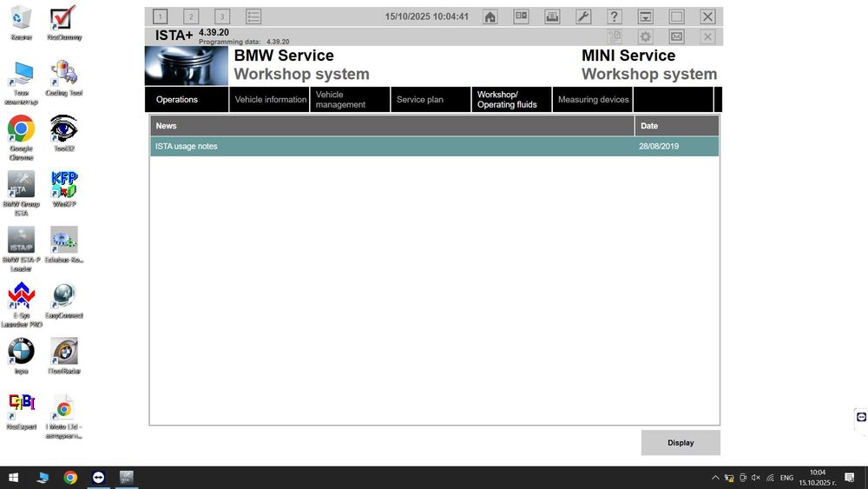Open the BMW logo INPA shortcut

coord(21,355)
